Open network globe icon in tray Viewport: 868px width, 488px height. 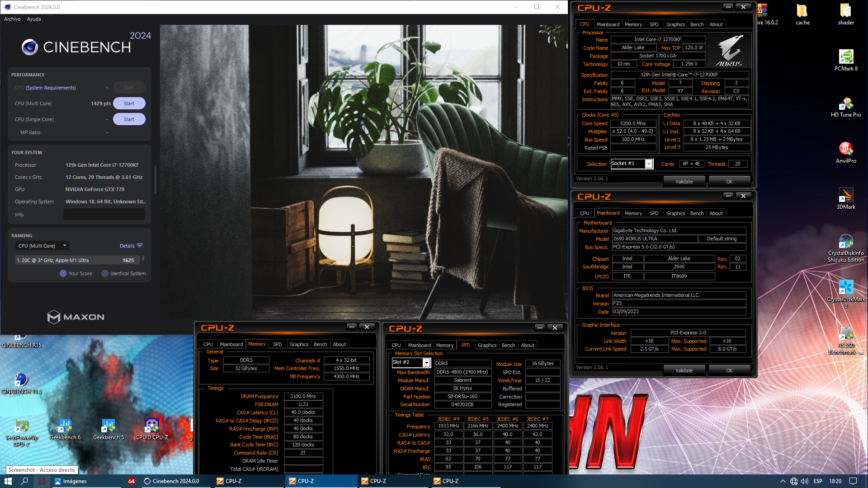794,481
